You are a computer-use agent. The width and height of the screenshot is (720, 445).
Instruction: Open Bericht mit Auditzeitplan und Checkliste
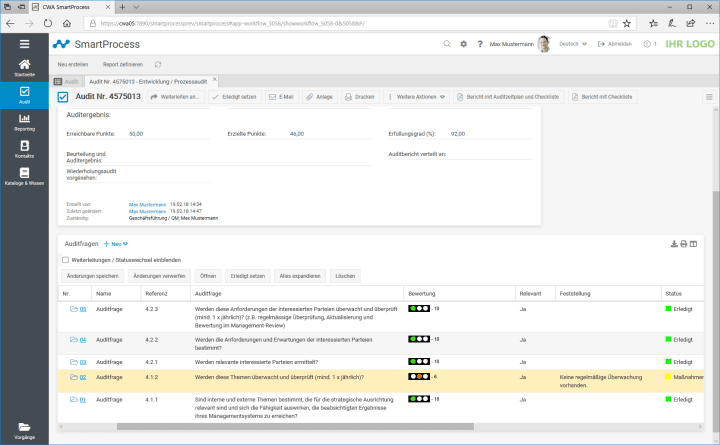click(508, 97)
